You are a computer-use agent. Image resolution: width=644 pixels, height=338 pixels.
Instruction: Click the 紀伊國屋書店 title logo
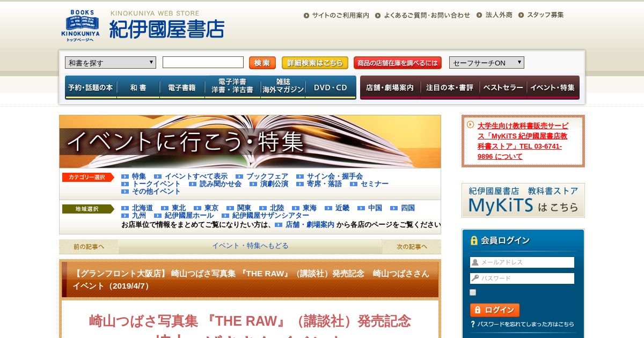[167, 29]
